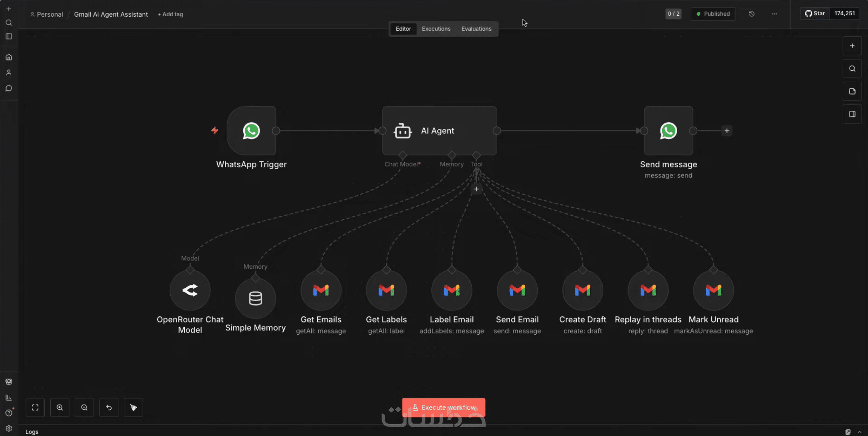Toggle the left sidebar panel icon

(9, 36)
